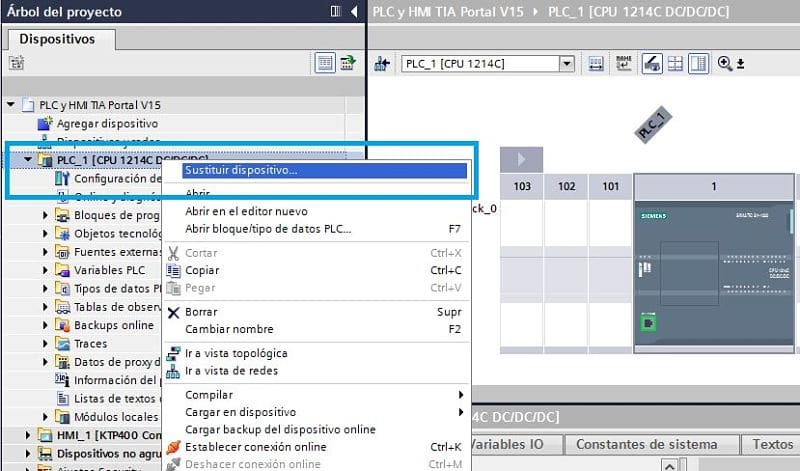Expand the Objetos tecnológicos node
Image resolution: width=800 pixels, height=471 pixels.
(45, 234)
